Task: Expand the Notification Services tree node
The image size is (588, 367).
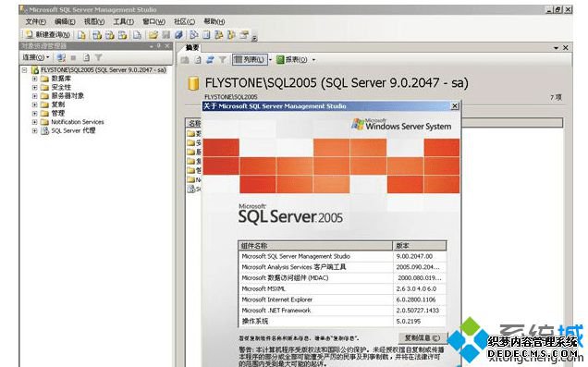Action: coord(34,122)
